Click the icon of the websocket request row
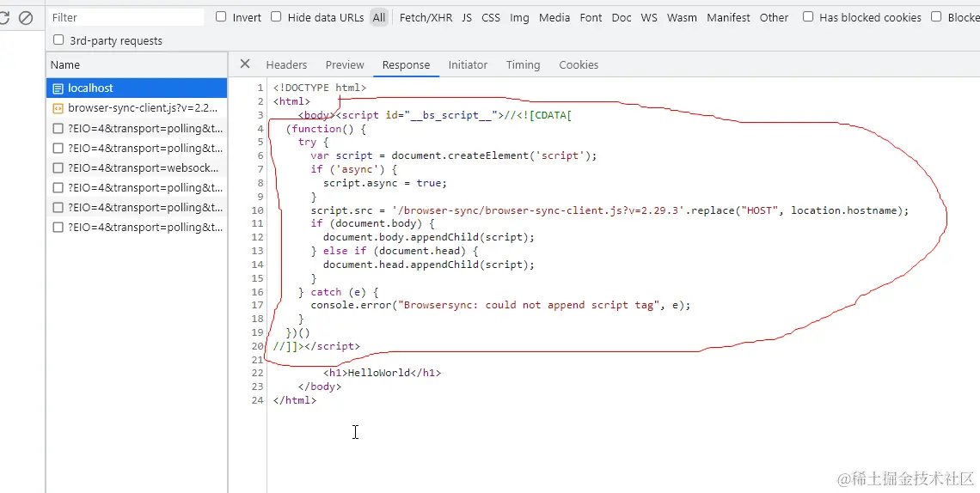The image size is (980, 493). coord(58,167)
